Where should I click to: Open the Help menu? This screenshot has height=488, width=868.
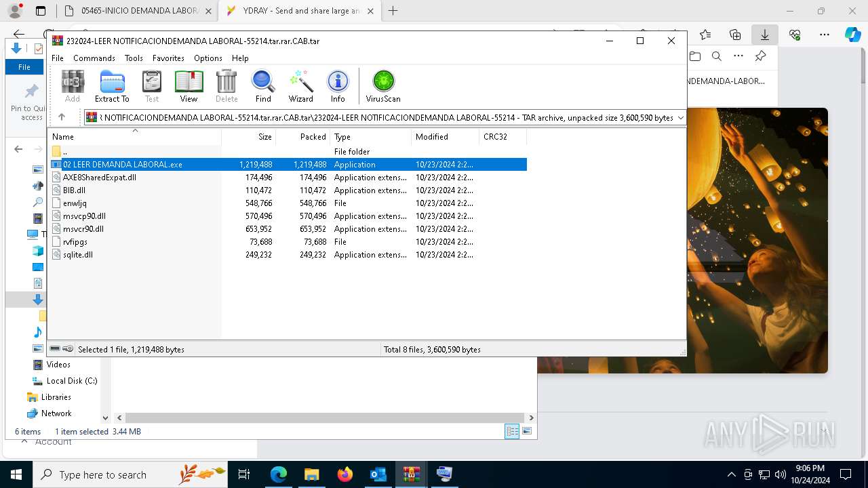[x=240, y=58]
